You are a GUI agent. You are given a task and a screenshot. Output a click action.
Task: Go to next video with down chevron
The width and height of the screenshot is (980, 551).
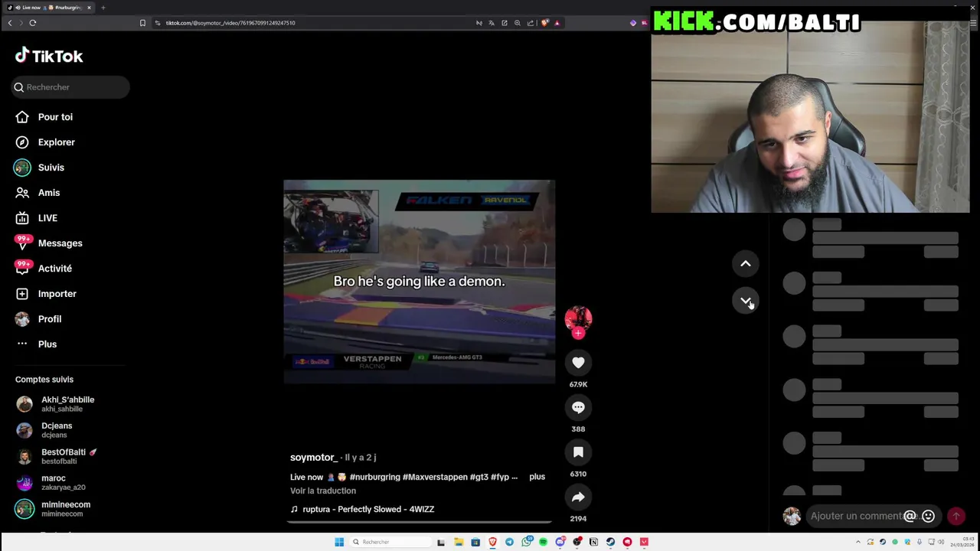[746, 301]
